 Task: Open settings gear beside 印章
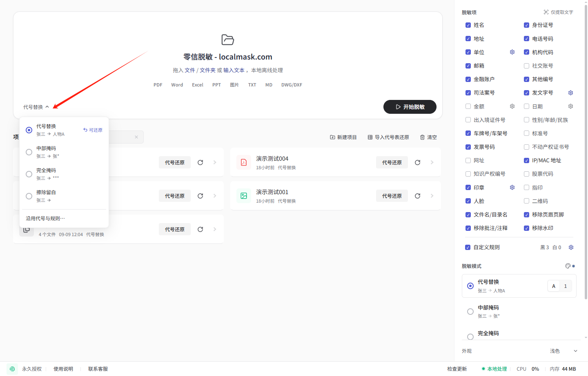click(512, 188)
